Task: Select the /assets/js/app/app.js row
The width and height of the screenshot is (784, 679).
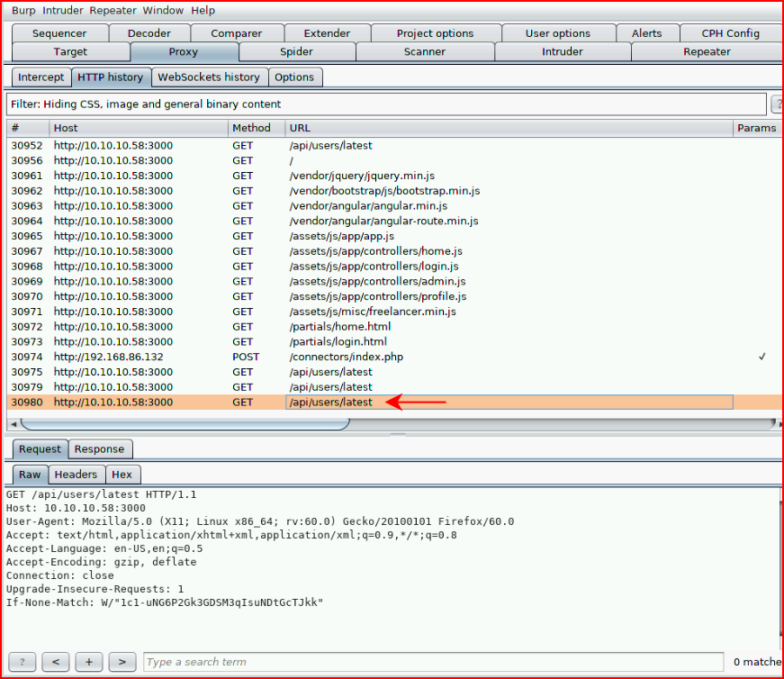Action: [394, 236]
